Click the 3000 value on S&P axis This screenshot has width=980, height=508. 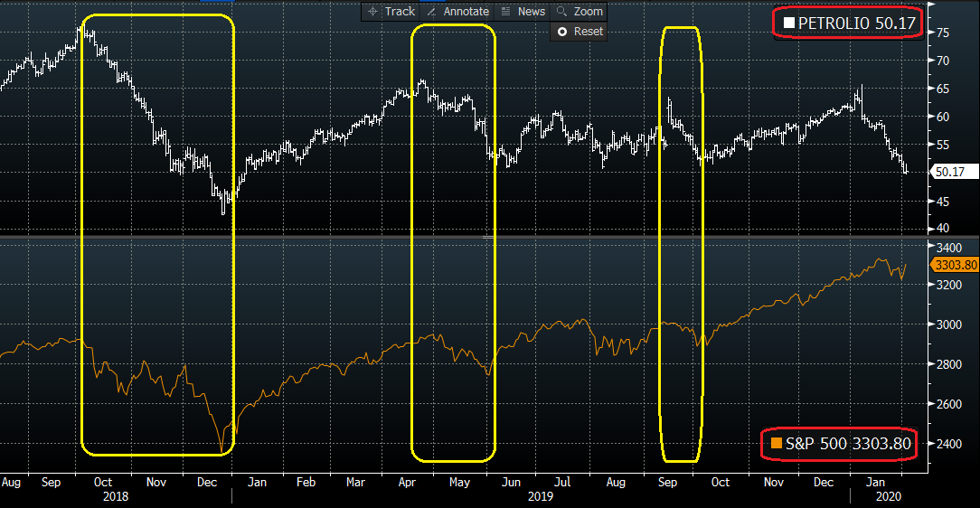coord(949,325)
